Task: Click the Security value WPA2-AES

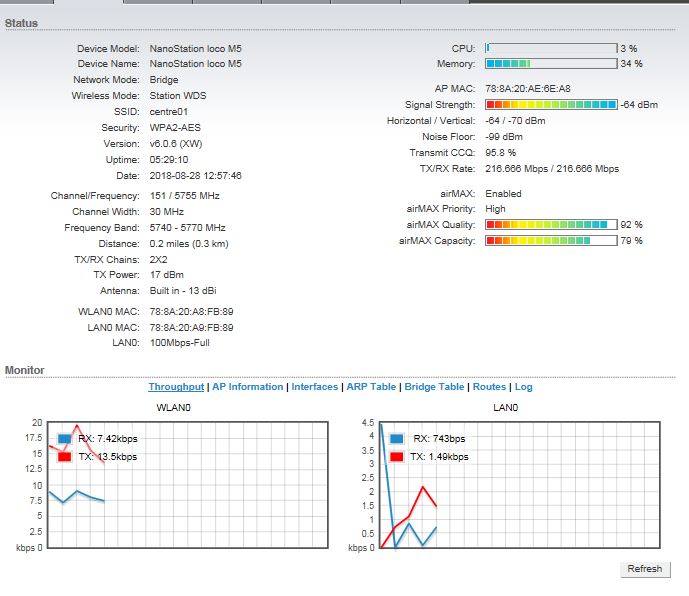Action: point(175,128)
